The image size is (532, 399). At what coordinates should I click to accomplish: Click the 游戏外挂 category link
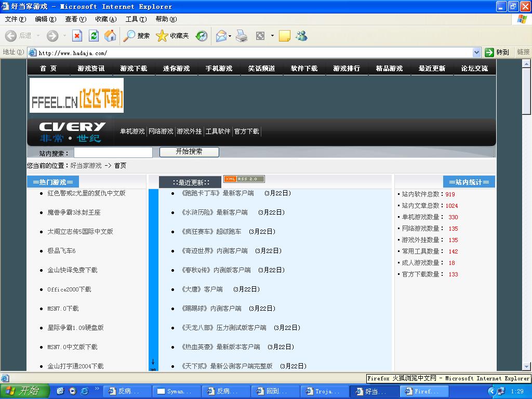[189, 131]
